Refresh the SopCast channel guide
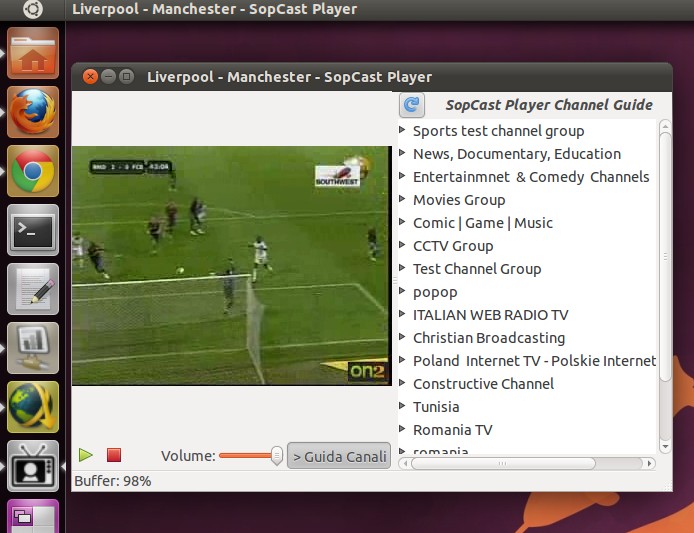This screenshot has height=533, width=694. 412,104
